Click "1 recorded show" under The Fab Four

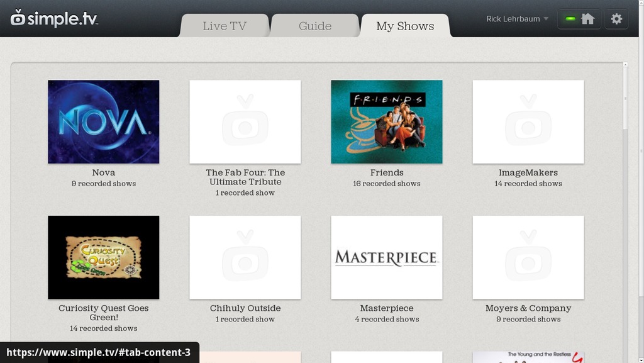245,193
